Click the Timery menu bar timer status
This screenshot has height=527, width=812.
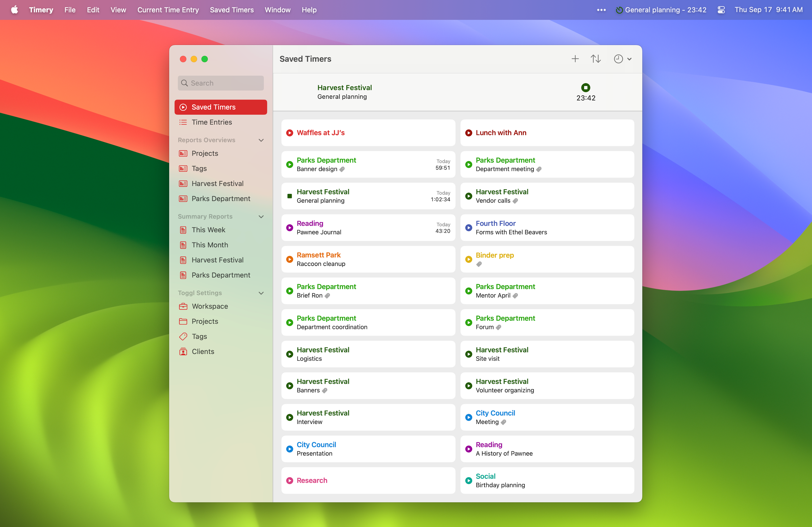point(661,10)
